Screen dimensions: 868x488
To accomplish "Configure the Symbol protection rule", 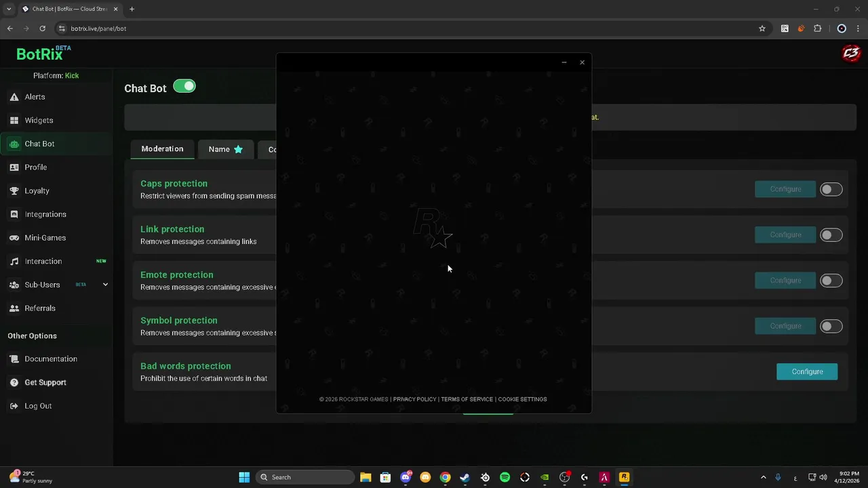I will (x=785, y=326).
